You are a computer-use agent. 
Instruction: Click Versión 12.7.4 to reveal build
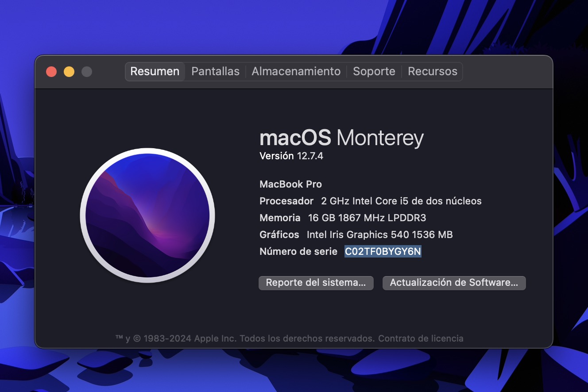coord(291,156)
